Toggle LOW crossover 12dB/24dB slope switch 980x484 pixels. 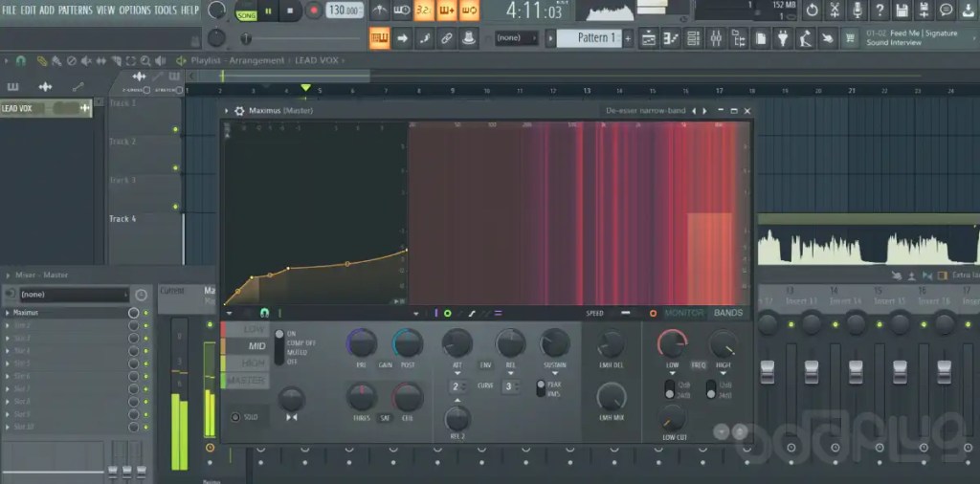669,389
